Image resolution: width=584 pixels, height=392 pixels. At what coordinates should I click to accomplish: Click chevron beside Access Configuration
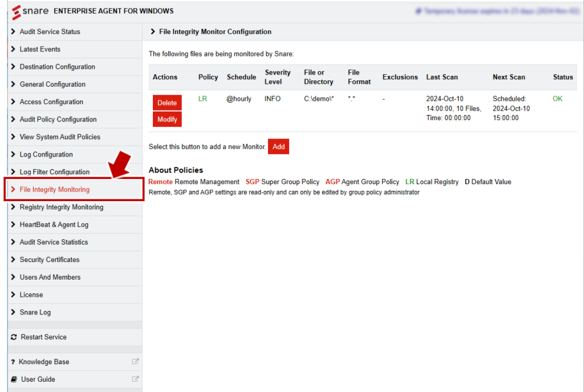(13, 101)
